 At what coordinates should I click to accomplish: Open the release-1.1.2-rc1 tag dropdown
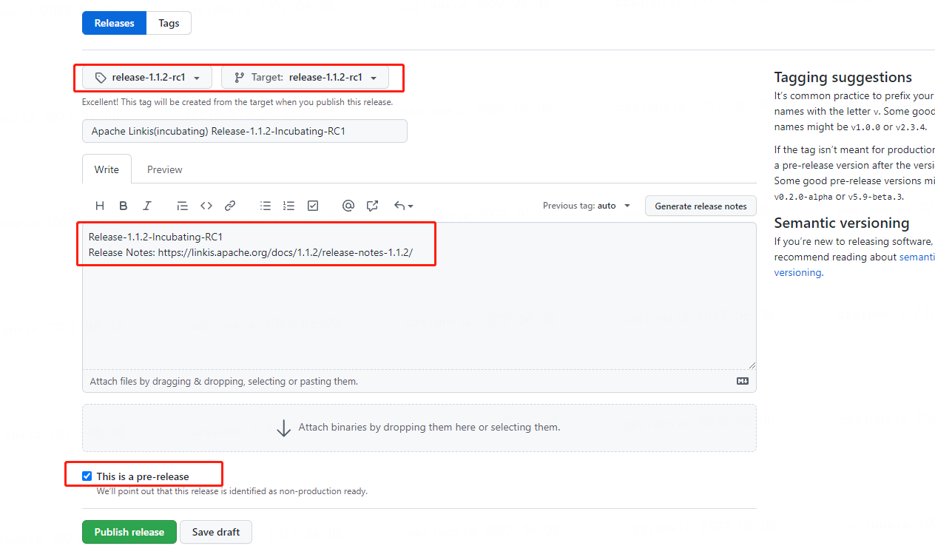click(x=147, y=78)
